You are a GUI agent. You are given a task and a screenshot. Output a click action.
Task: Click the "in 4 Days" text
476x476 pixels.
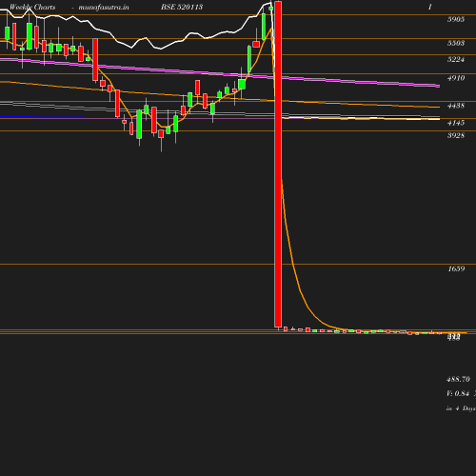tap(461, 408)
